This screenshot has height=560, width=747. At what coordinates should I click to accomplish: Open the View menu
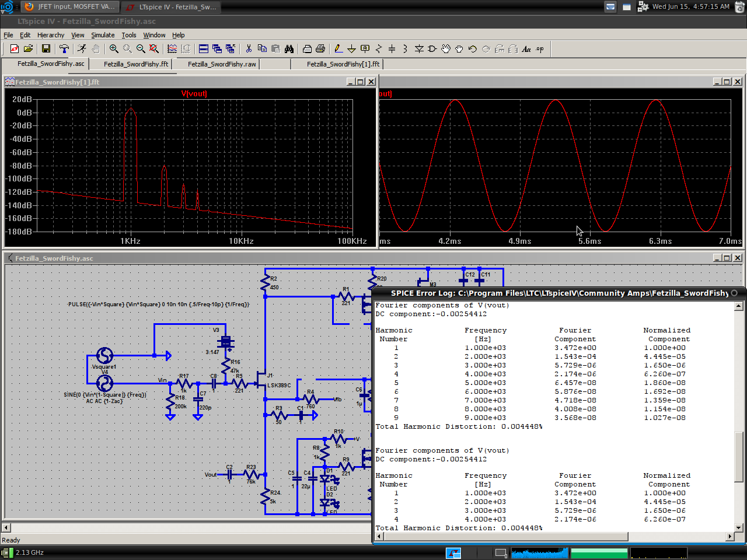pyautogui.click(x=78, y=35)
